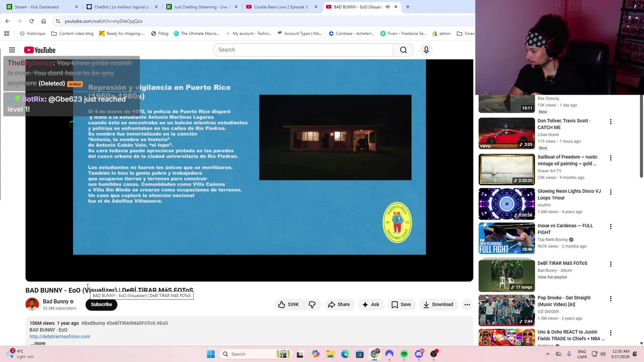Open a new browser tab
The height and width of the screenshot is (362, 644).
pos(408,7)
